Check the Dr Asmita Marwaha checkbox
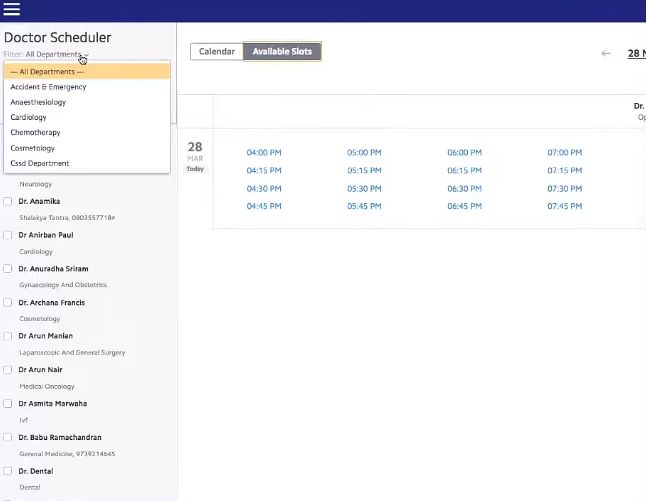This screenshot has width=646, height=501. click(x=7, y=403)
